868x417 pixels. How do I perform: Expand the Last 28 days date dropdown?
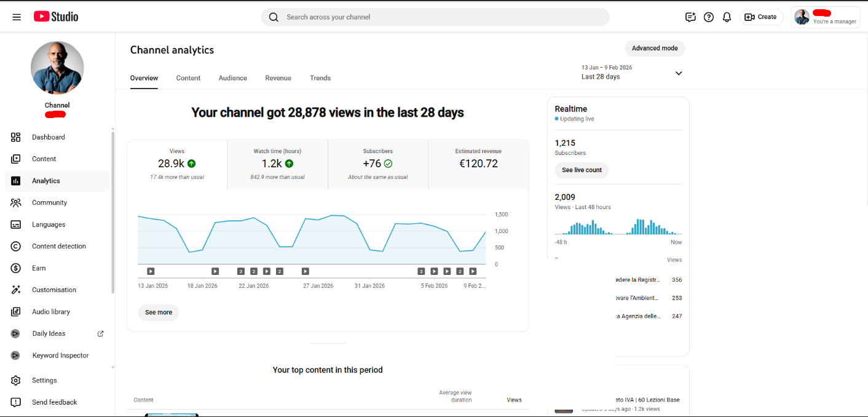click(678, 73)
